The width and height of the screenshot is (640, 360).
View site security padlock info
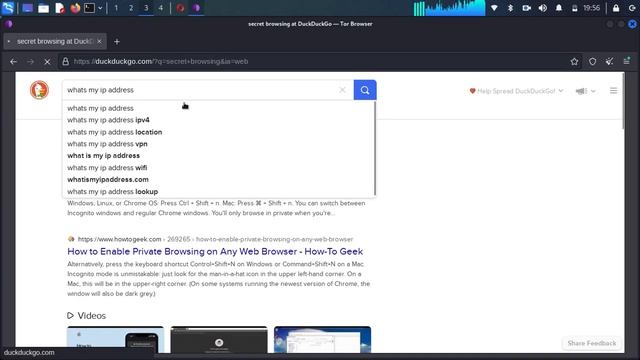coord(65,62)
